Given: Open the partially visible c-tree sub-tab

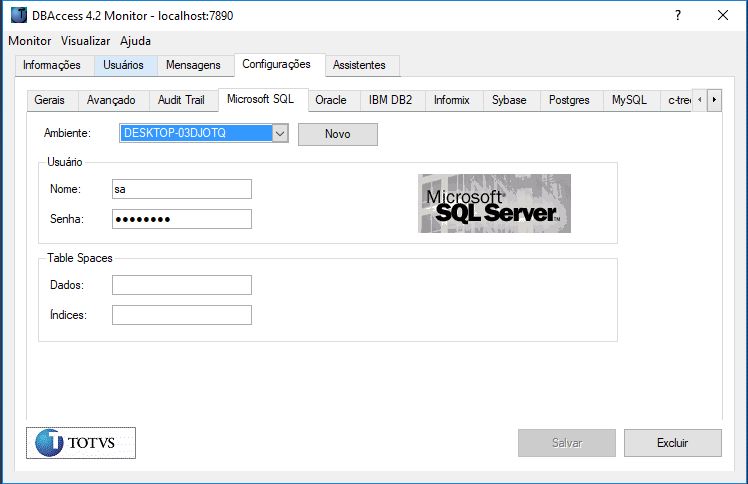Looking at the screenshot, I should pyautogui.click(x=677, y=100).
